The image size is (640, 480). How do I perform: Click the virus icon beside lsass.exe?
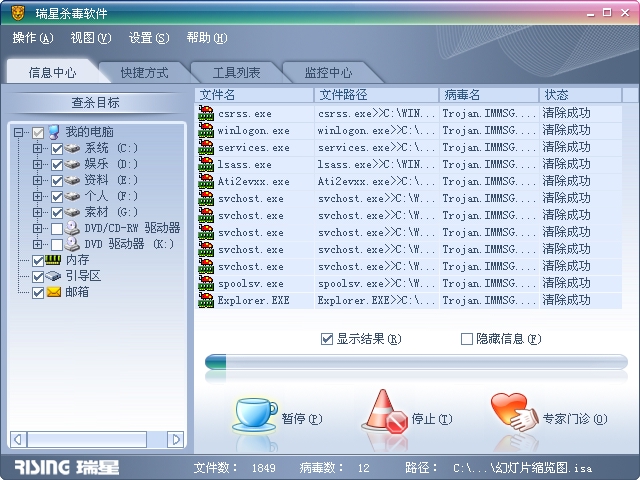click(x=206, y=164)
